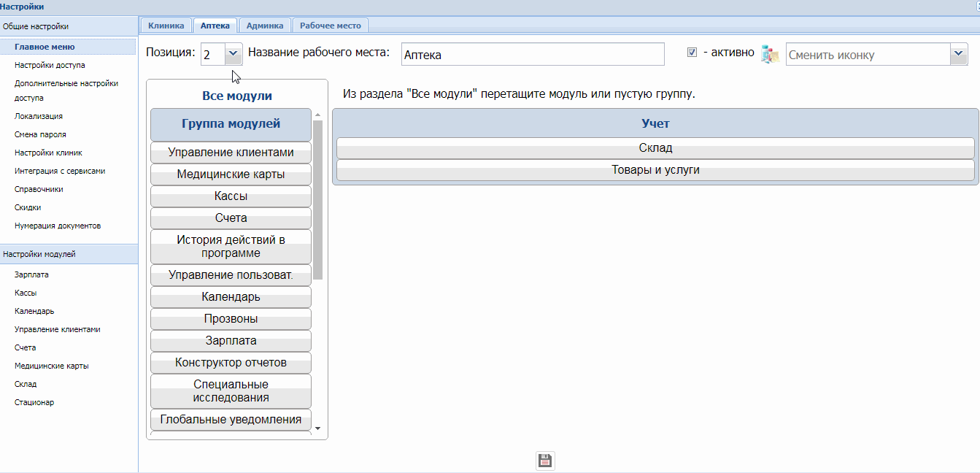Select the 'Склад' module in Учет group
The width and height of the screenshot is (980, 473).
(655, 148)
